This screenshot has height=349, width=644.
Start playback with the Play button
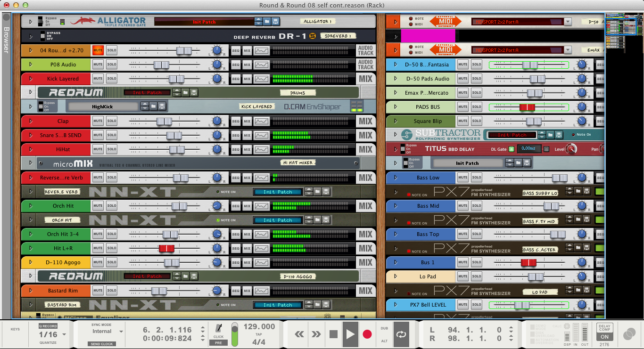(350, 334)
